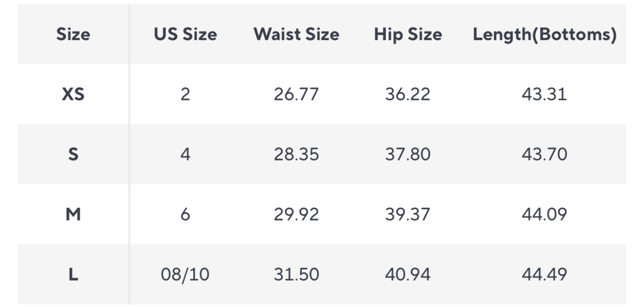This screenshot has height=307, width=644.
Task: Select length value 44.09
Action: point(544,214)
